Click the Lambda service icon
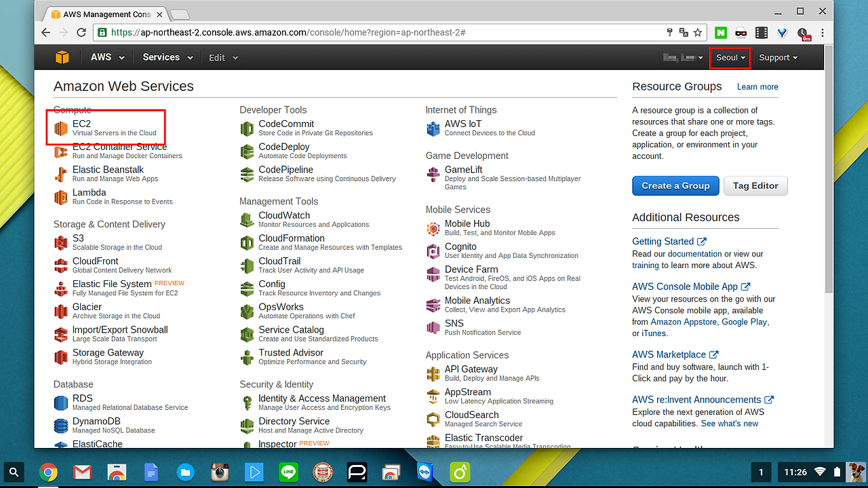Image resolution: width=868 pixels, height=488 pixels. (61, 197)
